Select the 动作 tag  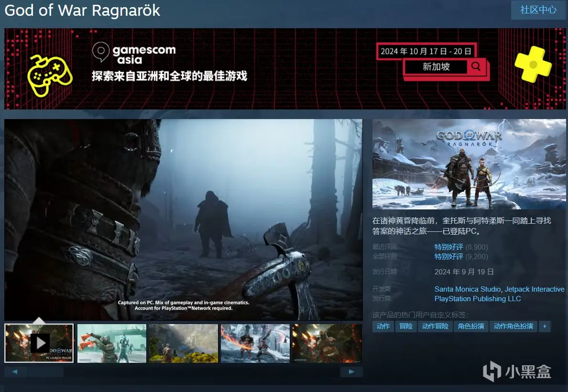coord(383,326)
